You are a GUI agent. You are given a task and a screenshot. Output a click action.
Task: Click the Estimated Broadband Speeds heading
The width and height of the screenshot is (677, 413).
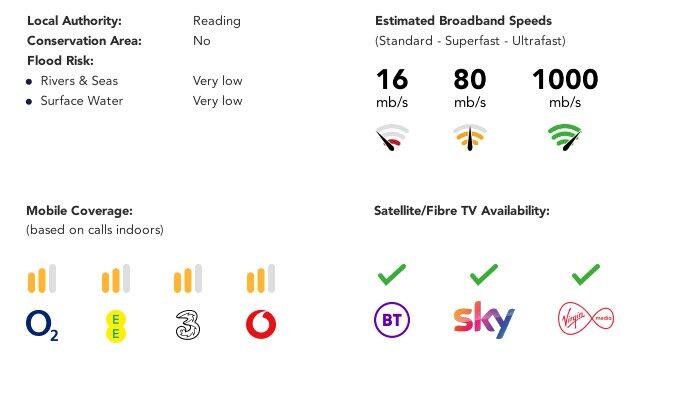[x=463, y=21]
